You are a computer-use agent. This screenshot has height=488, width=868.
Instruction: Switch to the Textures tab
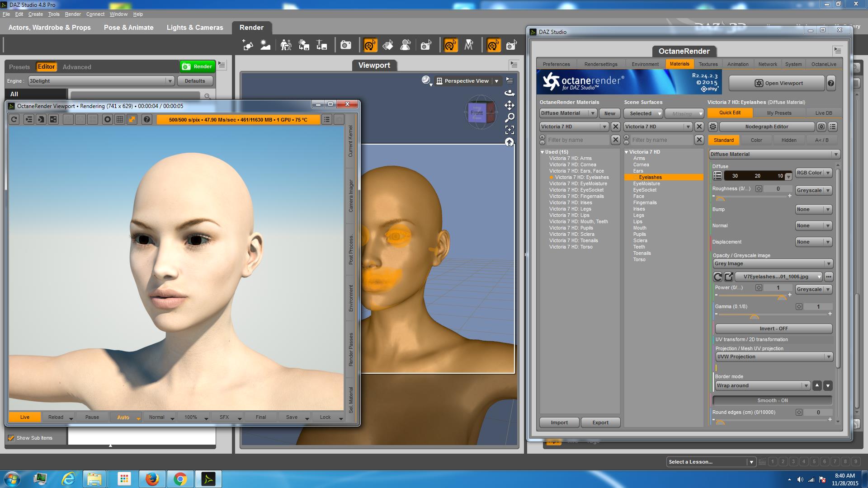[x=708, y=64]
